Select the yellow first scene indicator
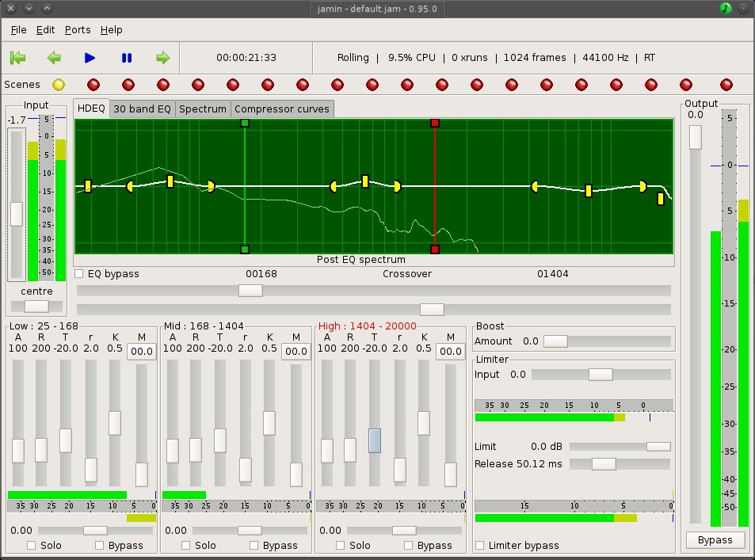The image size is (755, 560). [58, 85]
